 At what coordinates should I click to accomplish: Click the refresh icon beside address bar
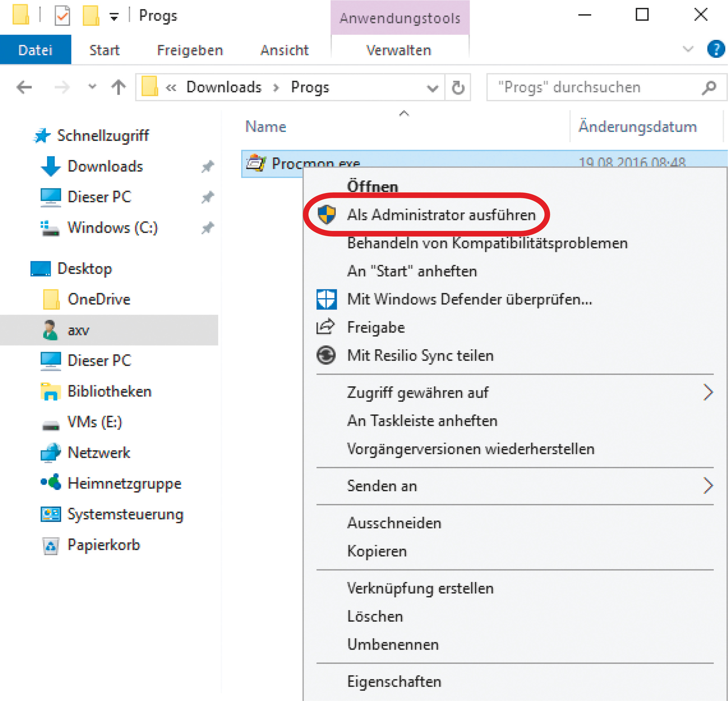click(457, 88)
